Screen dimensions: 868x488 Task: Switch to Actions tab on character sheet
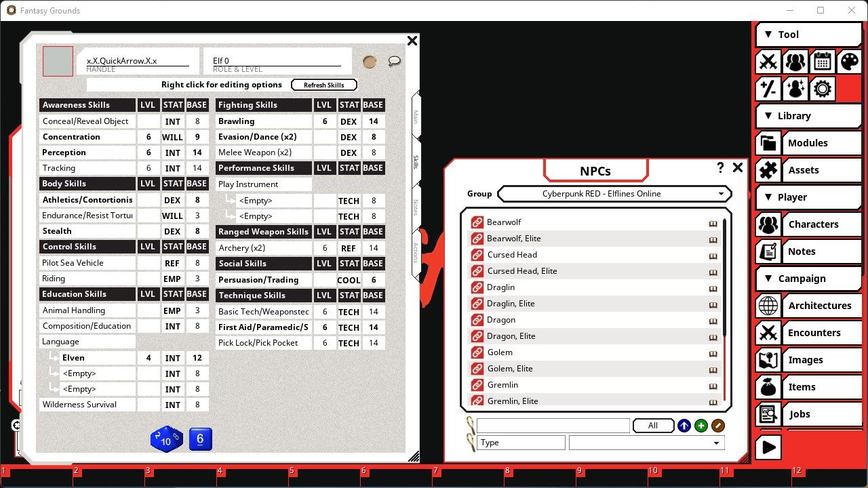click(x=416, y=253)
